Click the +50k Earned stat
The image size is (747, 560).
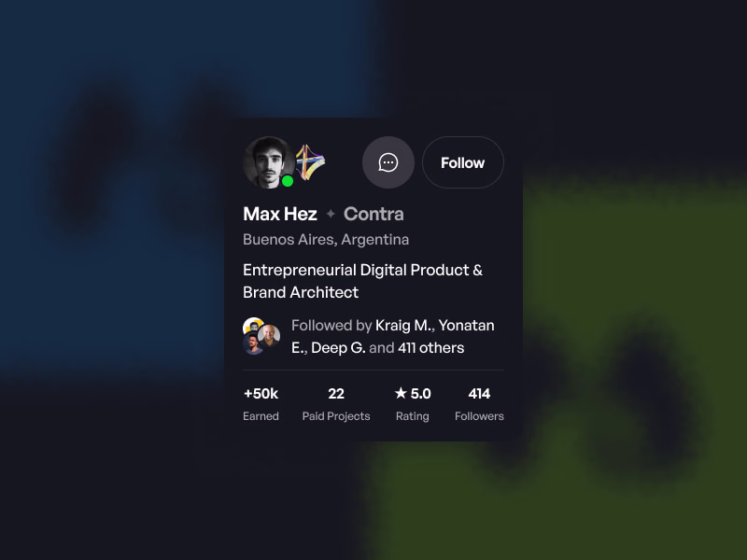click(x=261, y=404)
